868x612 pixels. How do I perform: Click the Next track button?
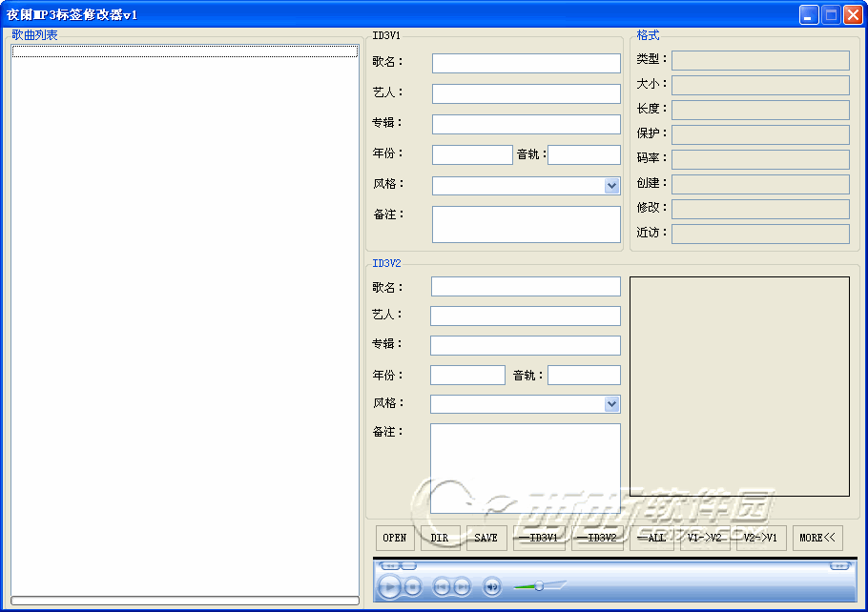[x=462, y=586]
